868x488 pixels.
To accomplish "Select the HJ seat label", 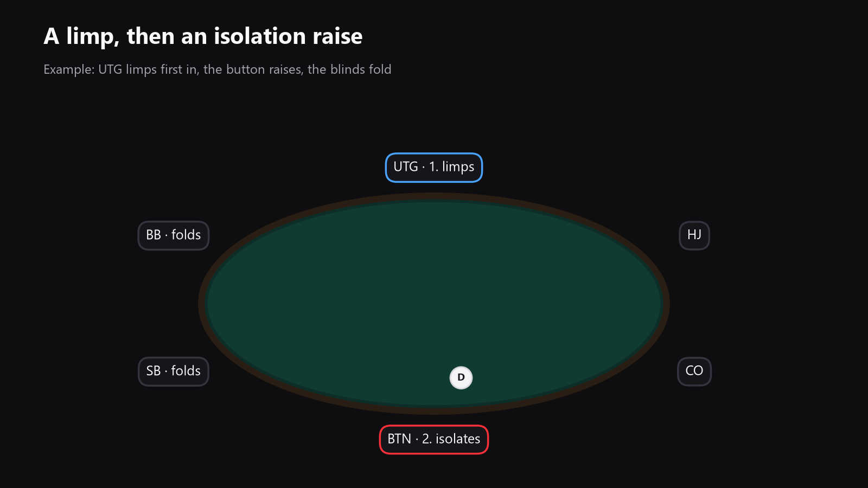I will click(694, 235).
